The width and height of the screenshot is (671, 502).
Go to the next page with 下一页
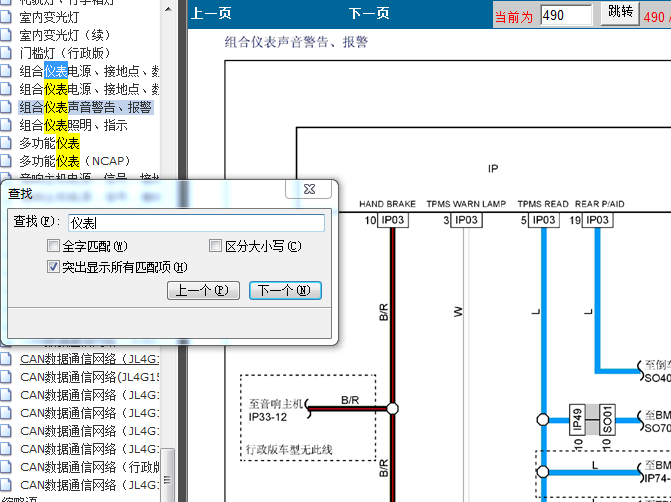click(x=369, y=13)
